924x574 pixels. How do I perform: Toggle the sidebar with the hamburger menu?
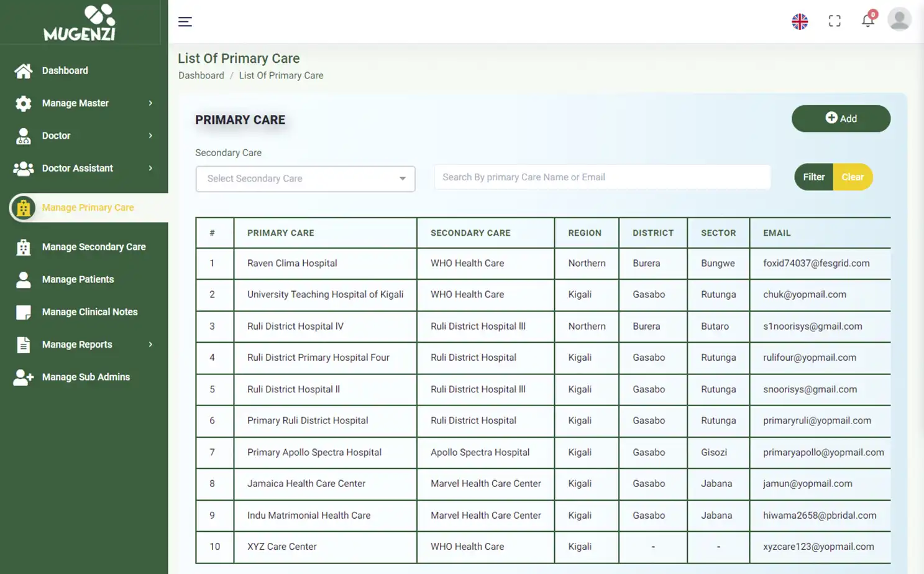tap(185, 21)
